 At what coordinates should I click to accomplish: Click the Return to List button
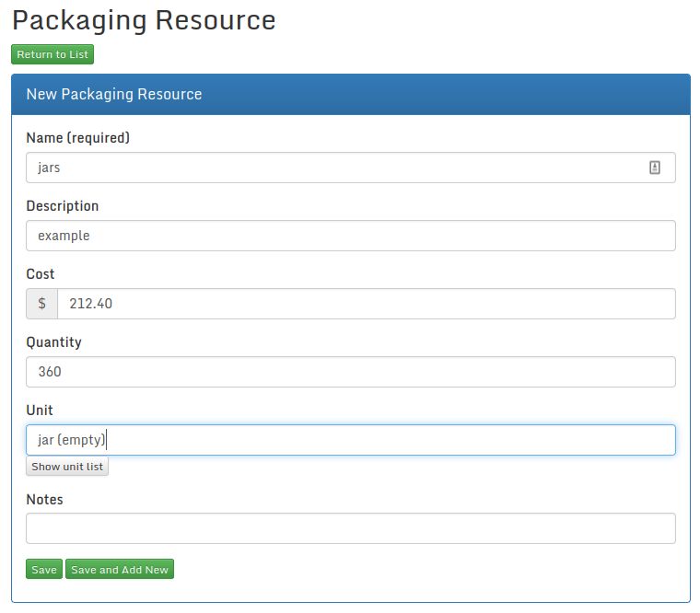(52, 54)
